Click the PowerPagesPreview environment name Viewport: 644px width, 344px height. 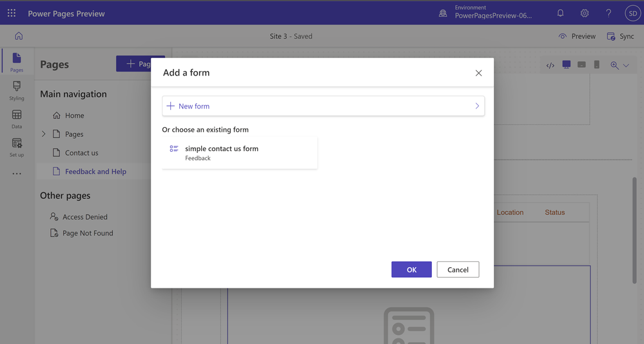[x=493, y=15]
